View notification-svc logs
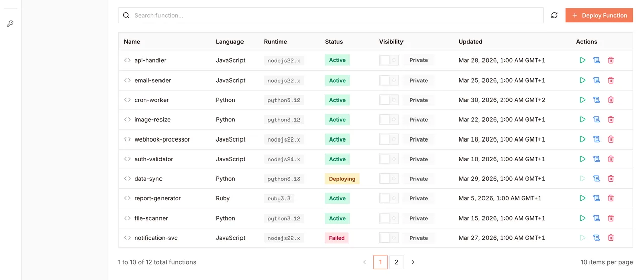 (596, 238)
